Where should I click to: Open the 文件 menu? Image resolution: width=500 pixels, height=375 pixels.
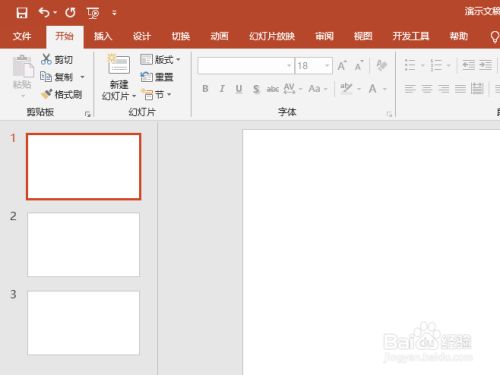(22, 36)
